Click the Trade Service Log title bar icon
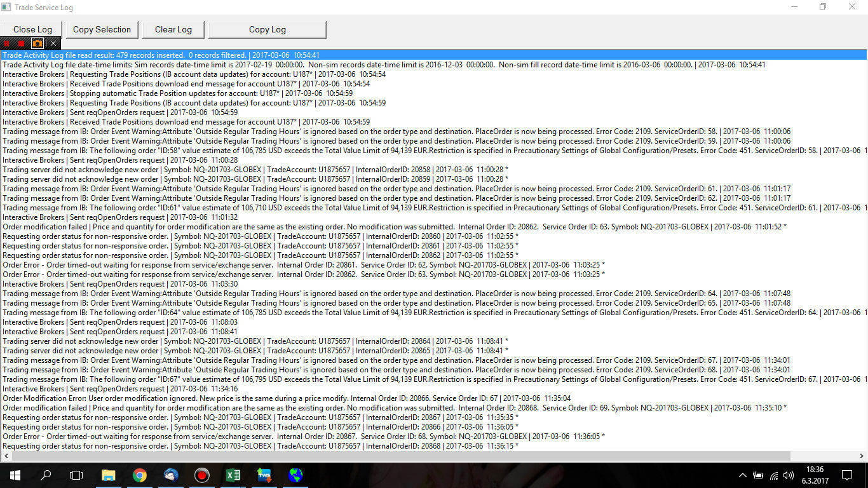The width and height of the screenshot is (868, 488). click(x=6, y=7)
